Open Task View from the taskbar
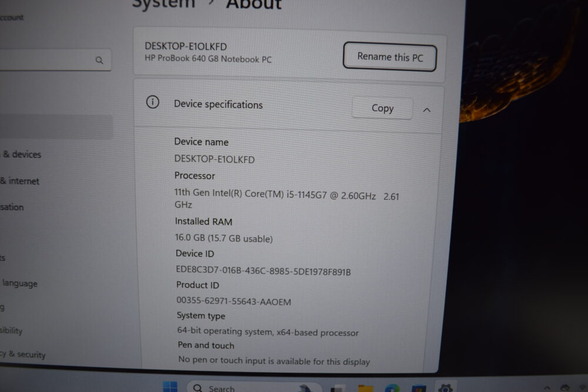 [x=338, y=388]
